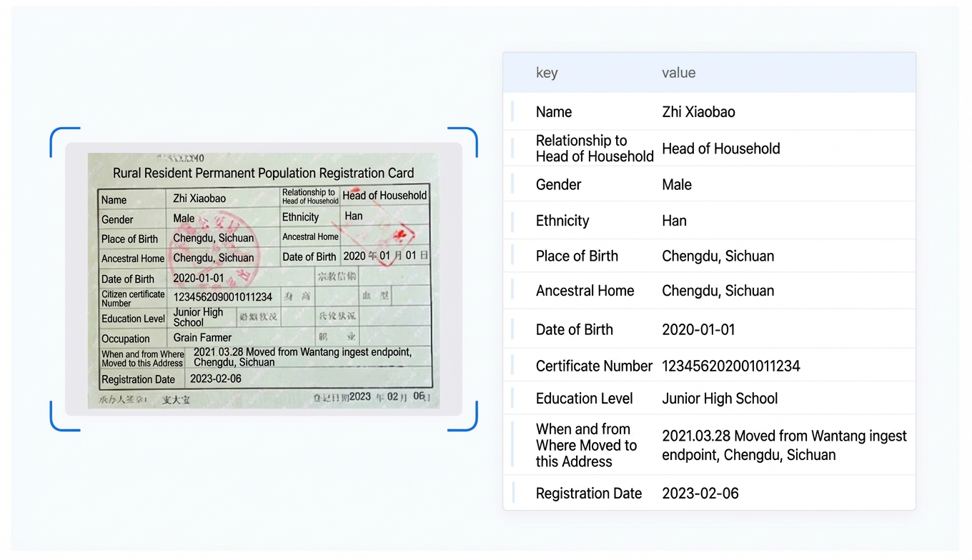The image size is (972, 560).
Task: Select 'Zhi Xiaobao' value in results table
Action: click(698, 112)
